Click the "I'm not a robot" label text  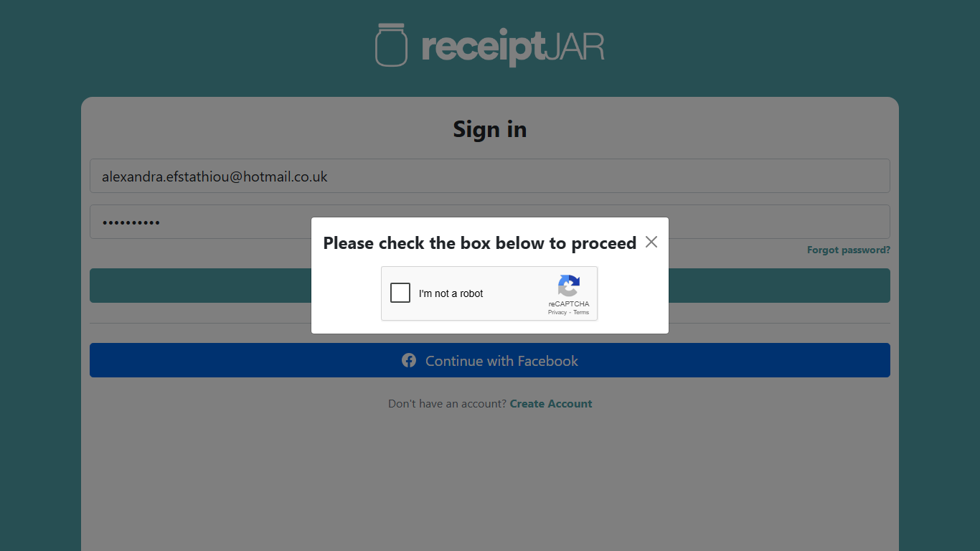tap(451, 293)
